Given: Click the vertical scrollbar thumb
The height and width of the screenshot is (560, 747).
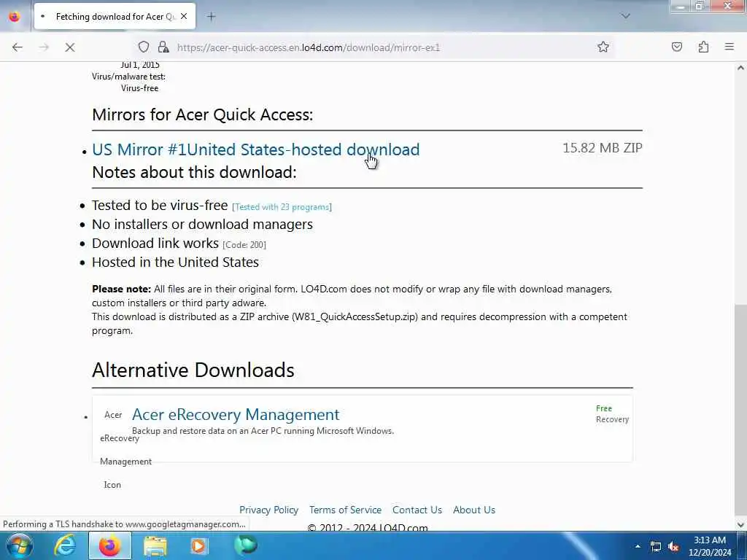Looking at the screenshot, I should tap(740, 410).
